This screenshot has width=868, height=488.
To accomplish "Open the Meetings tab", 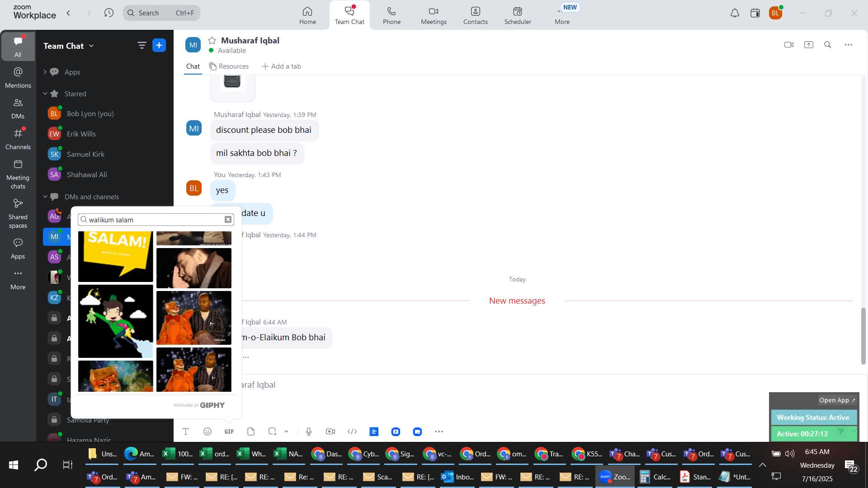I will coord(434,15).
